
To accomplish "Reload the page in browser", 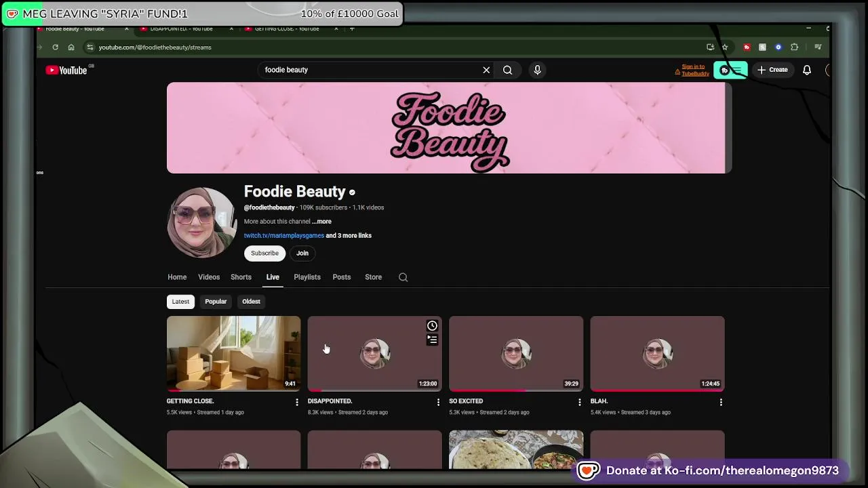I will [56, 47].
